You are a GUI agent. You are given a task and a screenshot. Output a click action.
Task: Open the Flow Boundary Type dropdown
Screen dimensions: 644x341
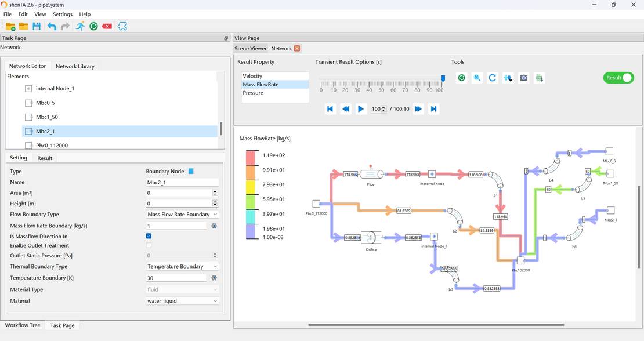[182, 214]
